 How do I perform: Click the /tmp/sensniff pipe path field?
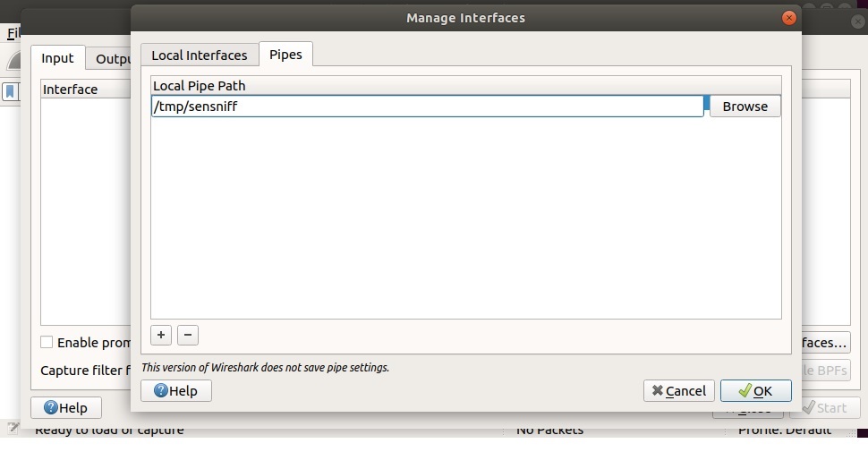(428, 106)
